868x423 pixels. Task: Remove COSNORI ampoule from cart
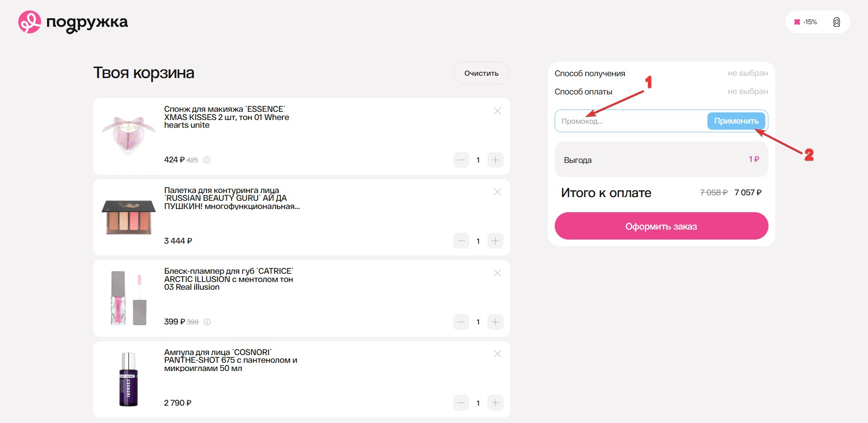tap(498, 354)
